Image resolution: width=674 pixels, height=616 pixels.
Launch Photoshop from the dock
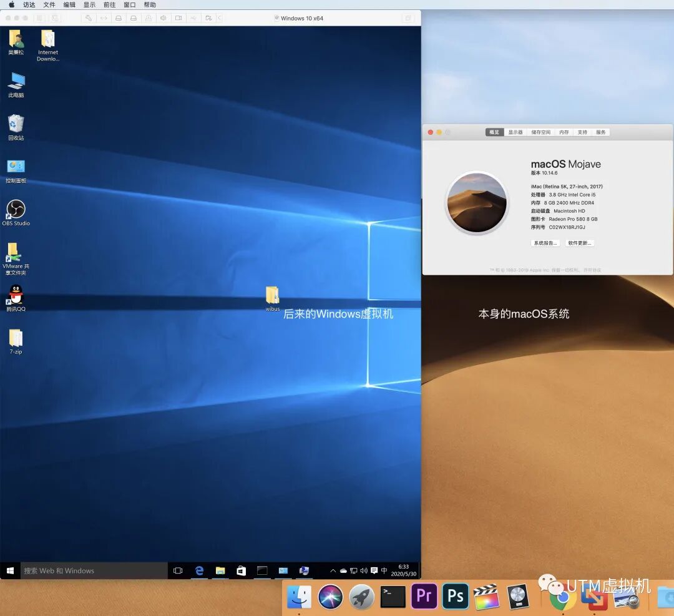455,596
